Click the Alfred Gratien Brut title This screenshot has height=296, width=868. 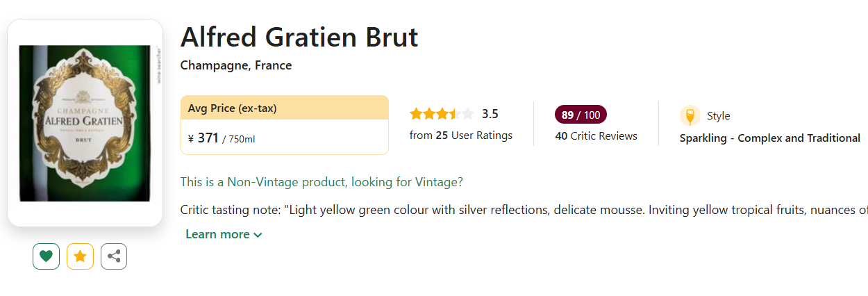click(299, 37)
